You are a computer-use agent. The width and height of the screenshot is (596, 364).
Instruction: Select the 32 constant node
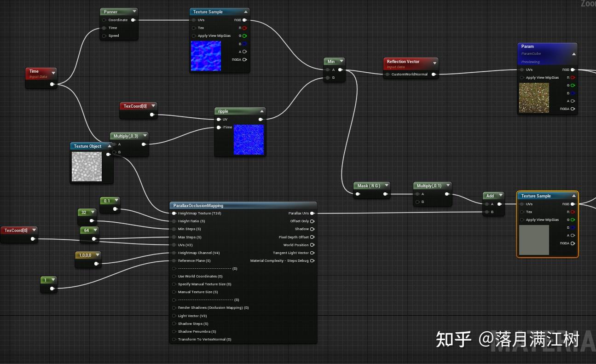coord(87,216)
